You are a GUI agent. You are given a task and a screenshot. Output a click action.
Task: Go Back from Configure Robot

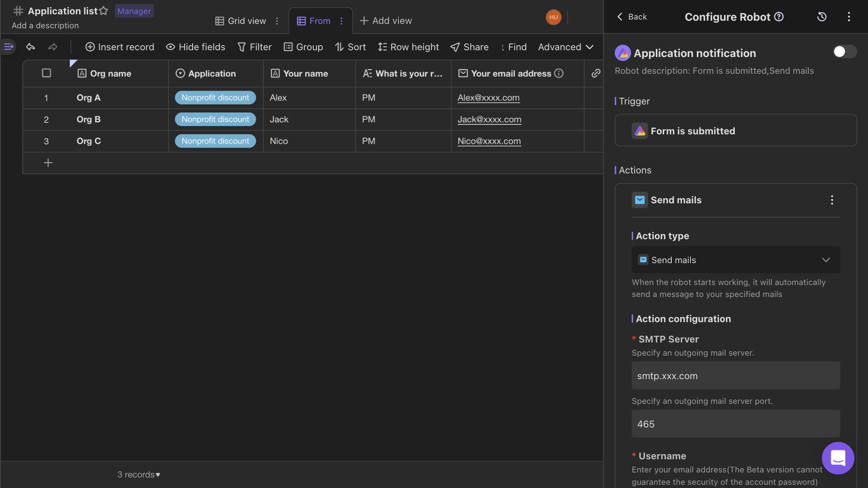[632, 17]
